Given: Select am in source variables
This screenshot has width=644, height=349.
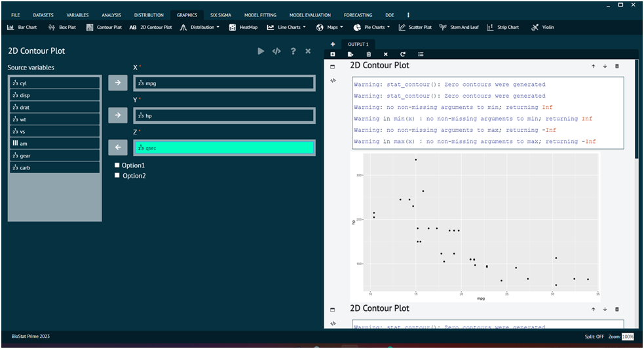Looking at the screenshot, I should pos(54,144).
